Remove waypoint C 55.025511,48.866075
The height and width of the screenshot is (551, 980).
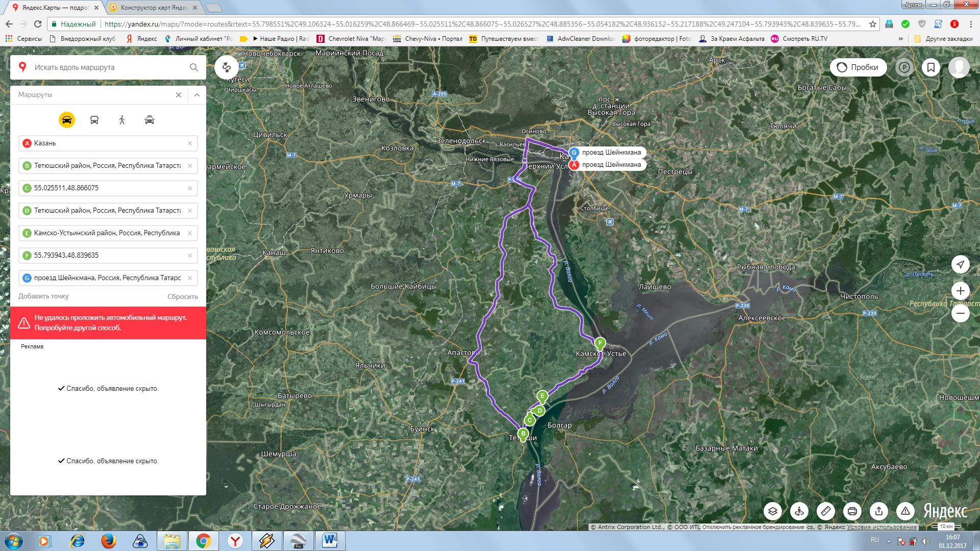(190, 188)
